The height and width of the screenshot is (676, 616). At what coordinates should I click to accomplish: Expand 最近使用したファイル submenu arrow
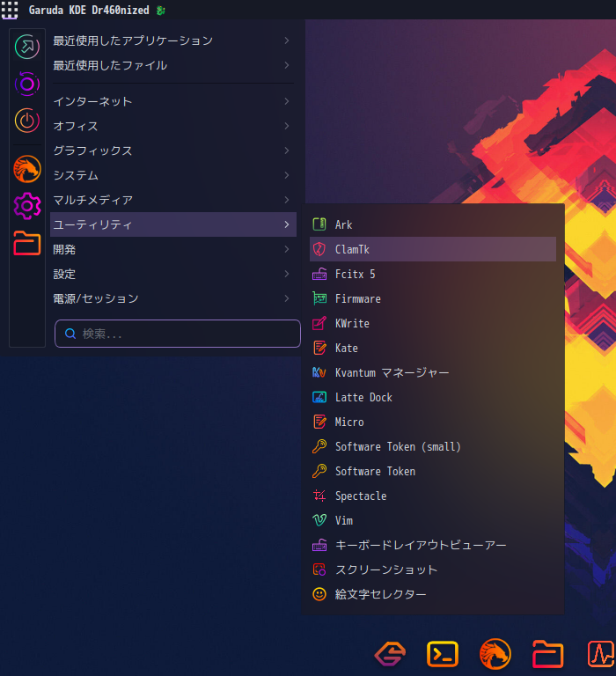coord(287,65)
